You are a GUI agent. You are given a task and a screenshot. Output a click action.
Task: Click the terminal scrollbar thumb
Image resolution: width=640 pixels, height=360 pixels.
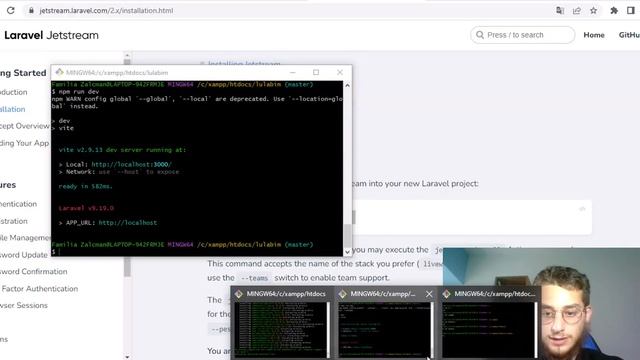(347, 236)
